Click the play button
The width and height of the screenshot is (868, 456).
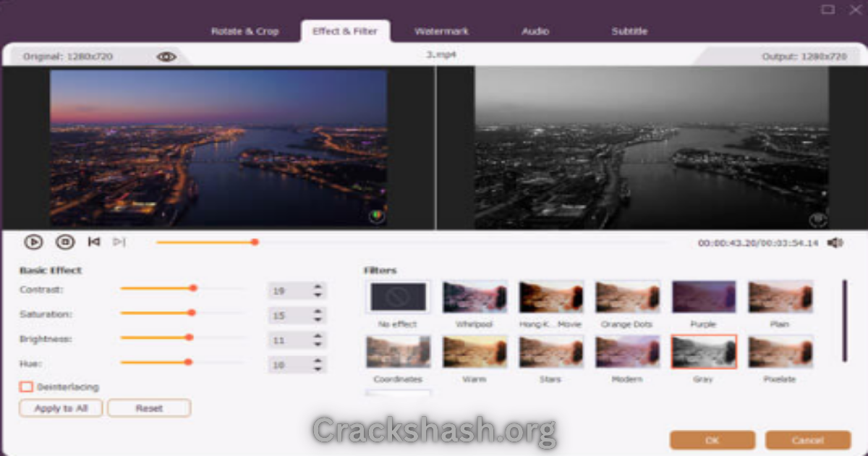33,242
